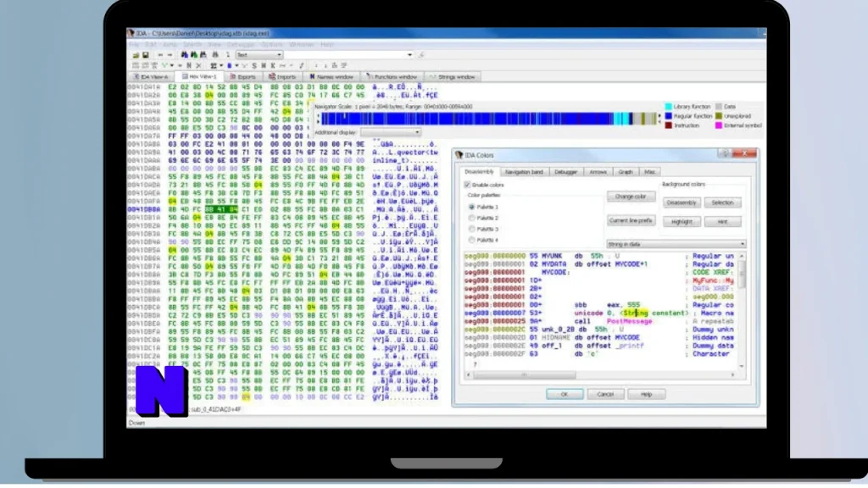The width and height of the screenshot is (868, 488).
Task: Click the question mark button on IDA Colors dialog
Action: 726,153
